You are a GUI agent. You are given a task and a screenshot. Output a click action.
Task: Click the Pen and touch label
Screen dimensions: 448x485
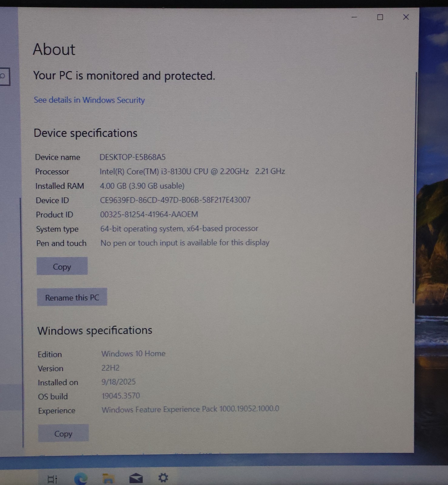click(x=62, y=243)
